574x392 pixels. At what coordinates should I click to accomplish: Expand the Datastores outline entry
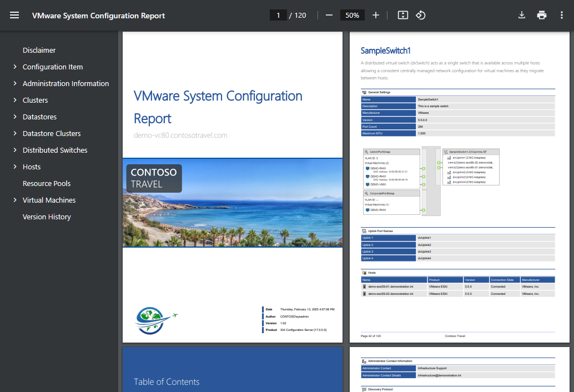tap(15, 117)
